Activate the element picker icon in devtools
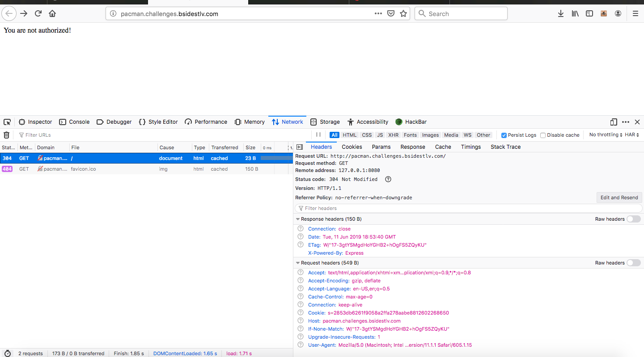644x357 pixels. [7, 122]
